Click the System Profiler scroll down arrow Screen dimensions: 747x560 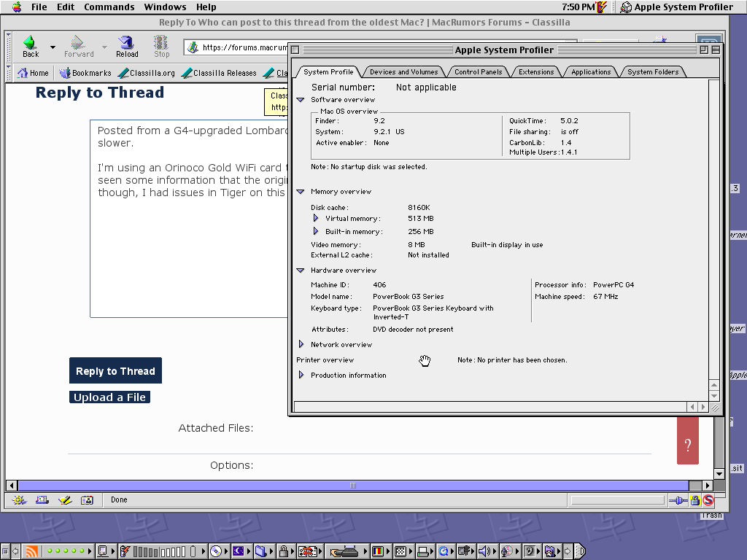[713, 396]
